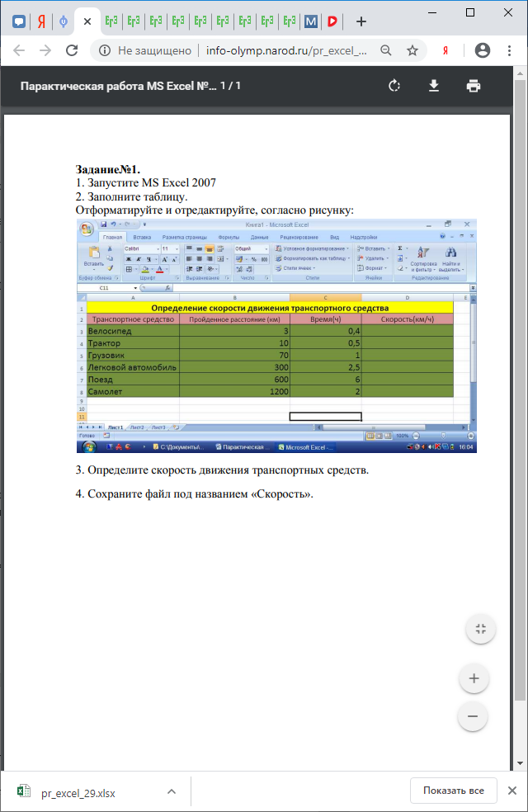Print the PDF document
Image resolution: width=528 pixels, height=812 pixels.
click(473, 86)
